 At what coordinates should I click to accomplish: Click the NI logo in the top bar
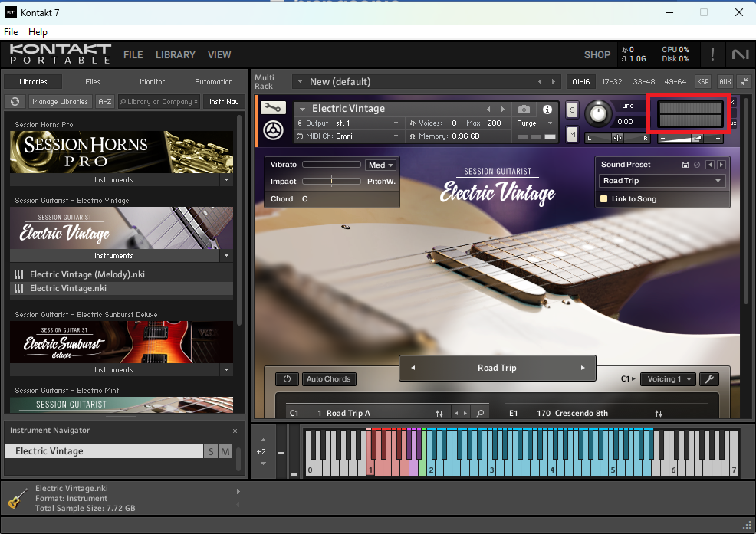[740, 54]
